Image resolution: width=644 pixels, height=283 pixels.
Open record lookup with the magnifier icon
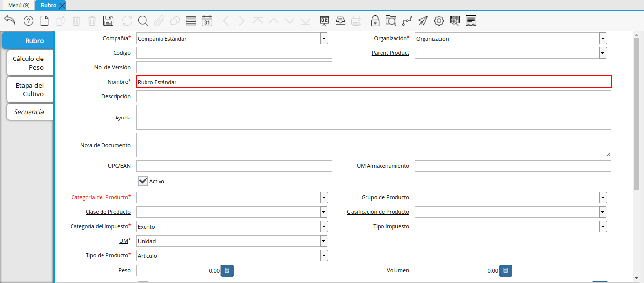[143, 21]
